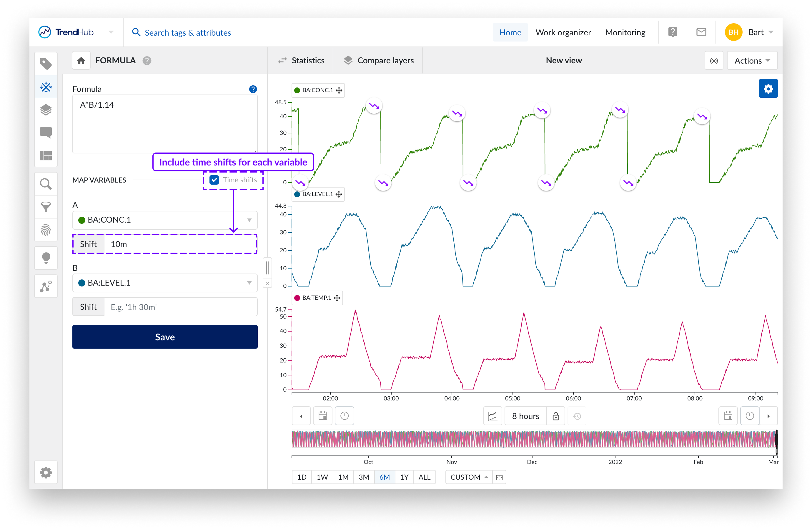Open the search magnifier sidebar tool

point(46,184)
